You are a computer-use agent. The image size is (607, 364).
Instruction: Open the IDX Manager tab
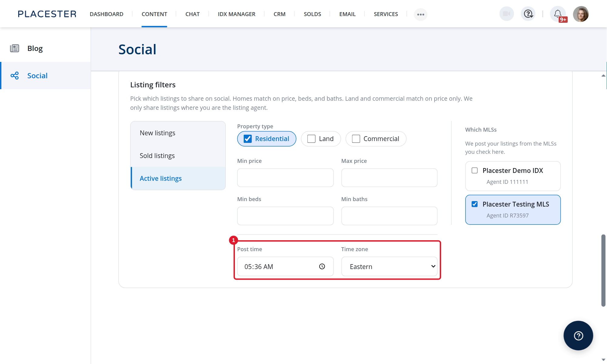[x=236, y=14]
